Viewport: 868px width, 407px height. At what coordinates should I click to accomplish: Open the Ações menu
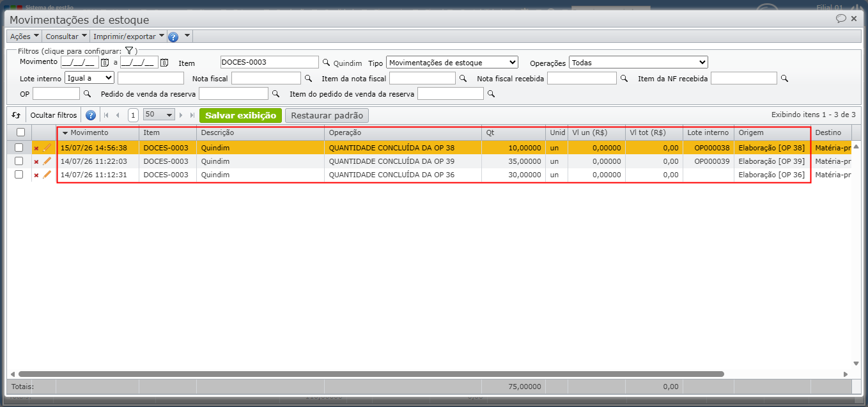click(25, 36)
